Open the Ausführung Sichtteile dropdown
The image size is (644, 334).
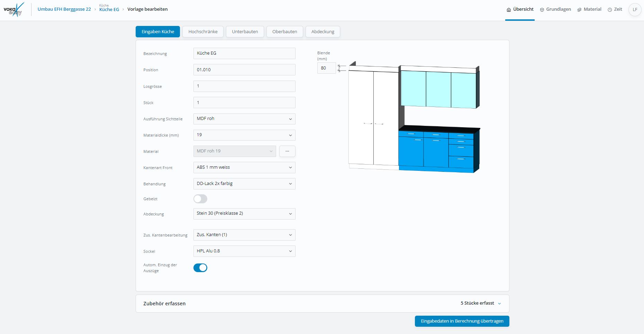click(x=244, y=119)
